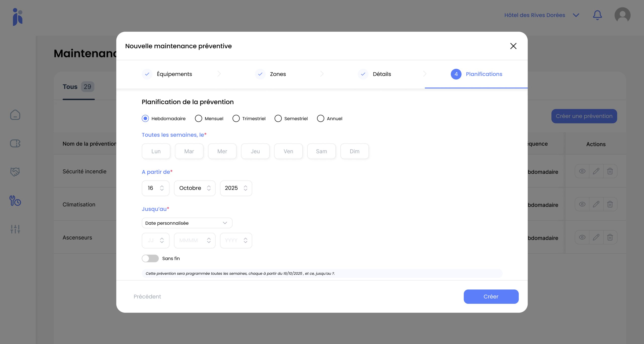
Task: Expand the Date personnalisée dropdown
Action: [187, 223]
